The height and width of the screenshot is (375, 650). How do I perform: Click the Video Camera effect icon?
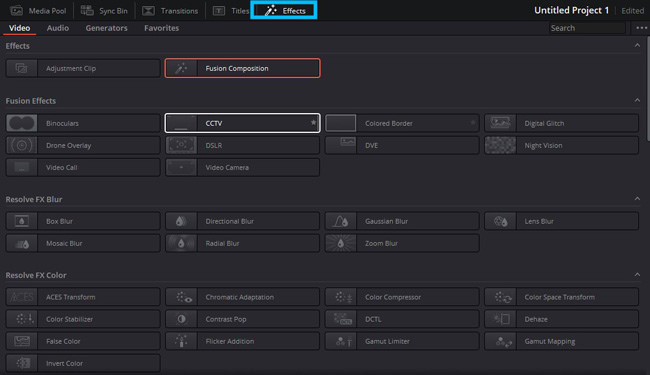pos(181,167)
